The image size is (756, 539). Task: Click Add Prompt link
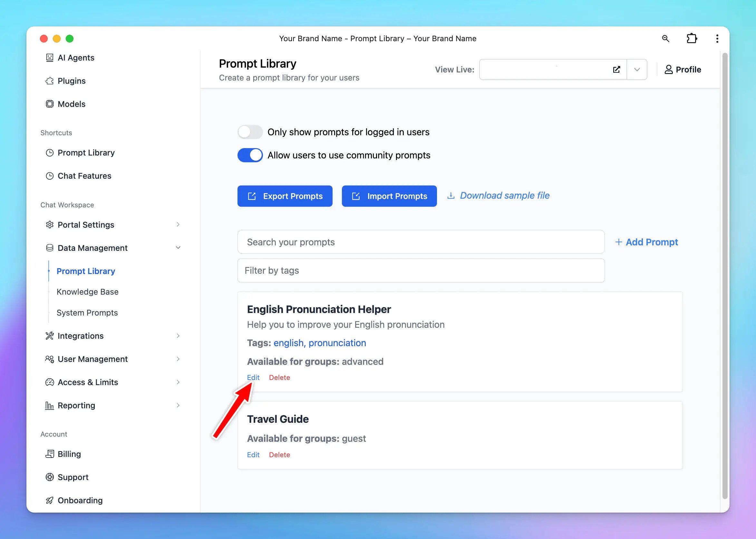click(x=646, y=242)
